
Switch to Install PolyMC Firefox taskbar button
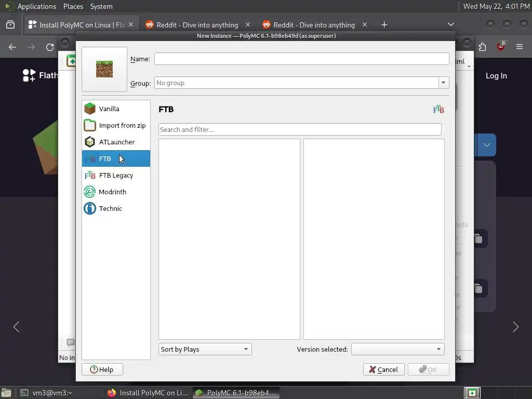pyautogui.click(x=148, y=393)
